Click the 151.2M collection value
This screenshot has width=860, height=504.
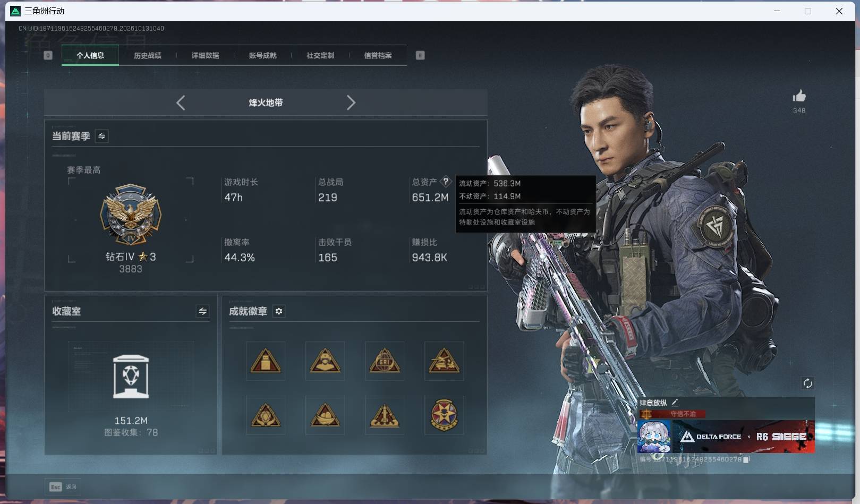click(131, 421)
